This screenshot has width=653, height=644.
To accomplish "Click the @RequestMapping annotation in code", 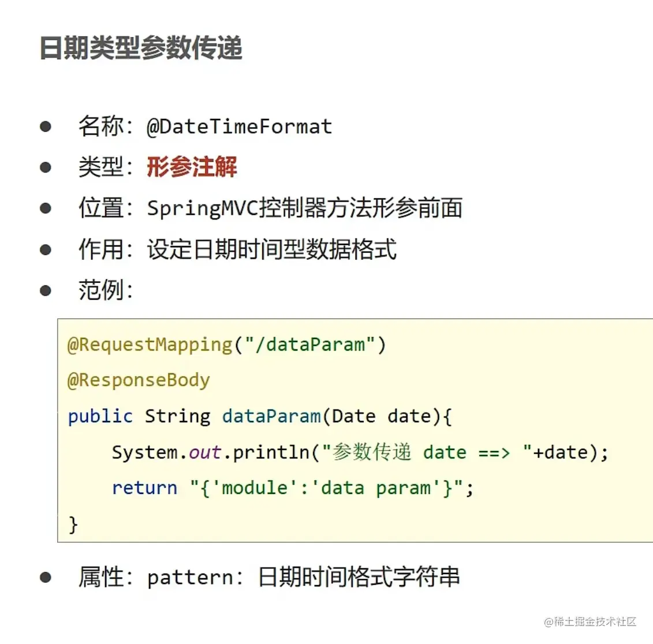I will click(150, 345).
